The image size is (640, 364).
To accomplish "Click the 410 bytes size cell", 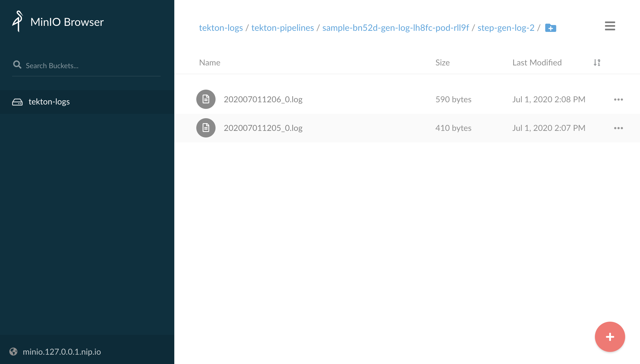I will point(453,128).
